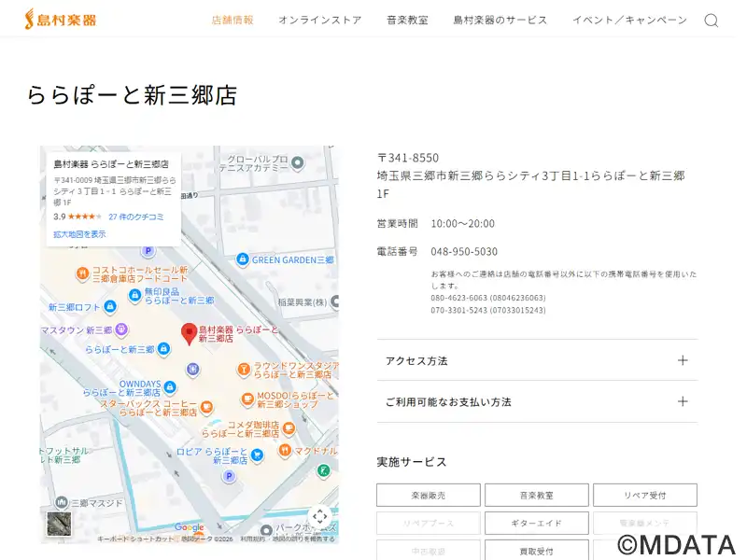747x560 pixels.
Task: Click the ギターエイド service button
Action: coord(537,524)
